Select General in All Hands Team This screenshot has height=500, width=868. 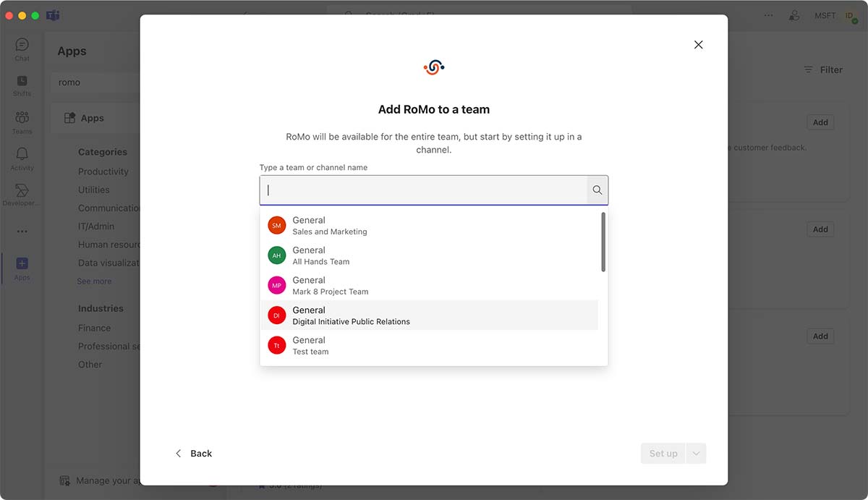point(429,255)
